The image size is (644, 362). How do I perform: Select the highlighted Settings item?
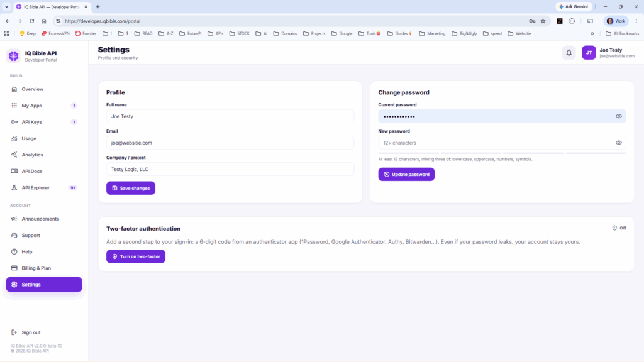click(44, 285)
